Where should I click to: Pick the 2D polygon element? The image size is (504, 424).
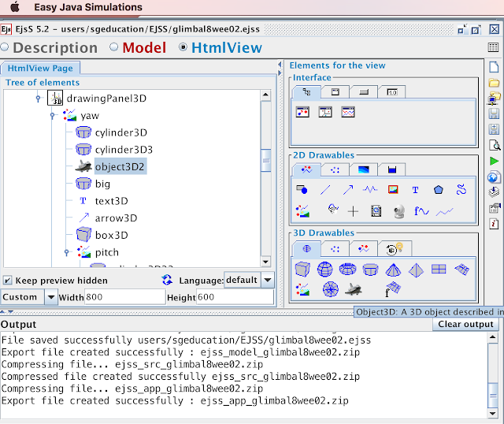click(x=439, y=190)
